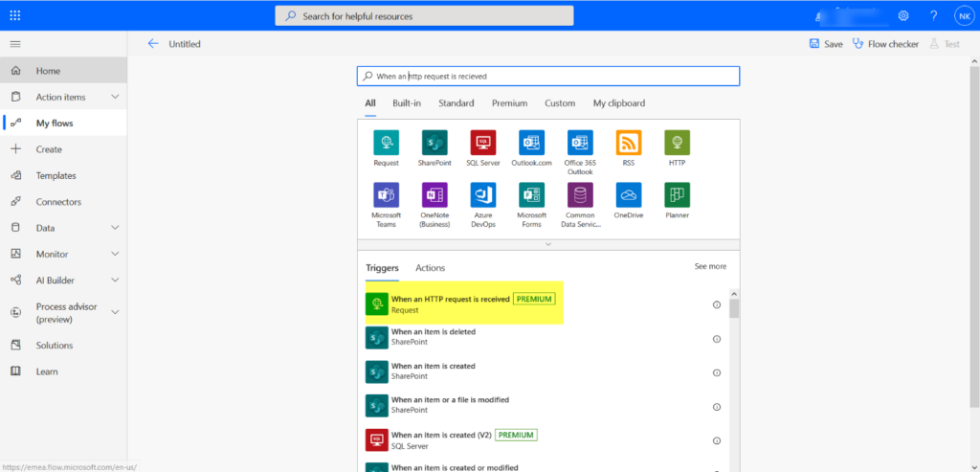Select the Microsoft Forms connector icon
Viewport: 980px width, 472px height.
531,195
